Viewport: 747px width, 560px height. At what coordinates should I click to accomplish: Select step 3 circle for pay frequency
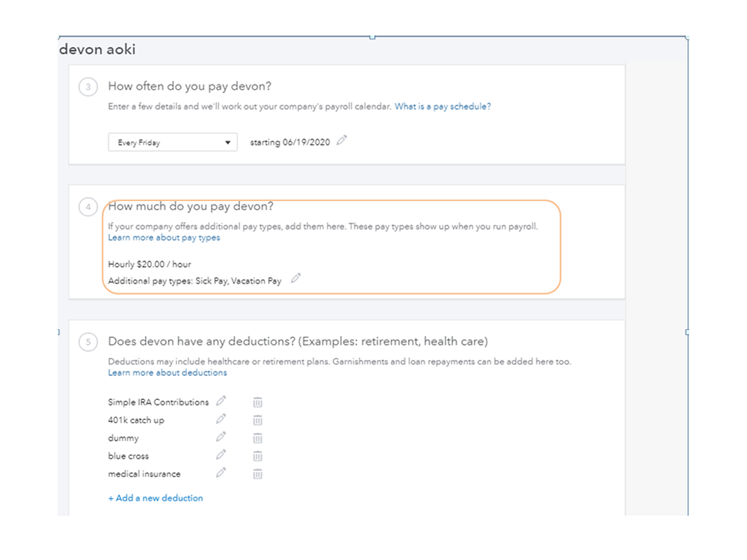coord(88,87)
